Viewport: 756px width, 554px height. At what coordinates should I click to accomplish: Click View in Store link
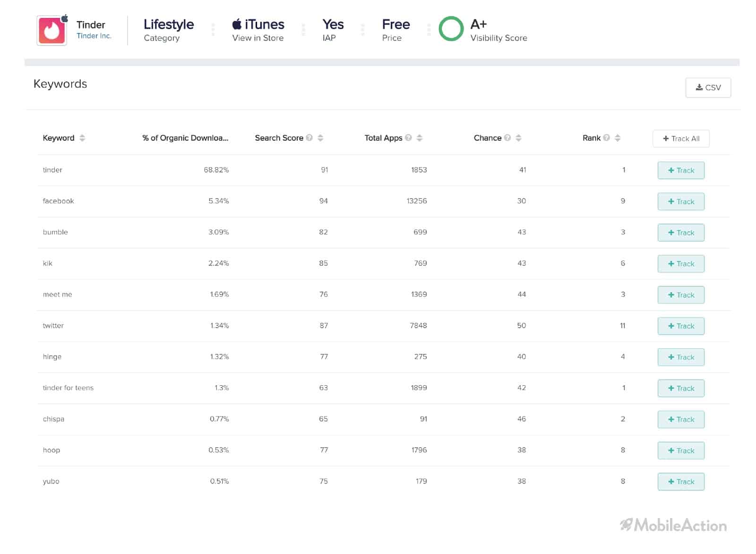coord(258,38)
